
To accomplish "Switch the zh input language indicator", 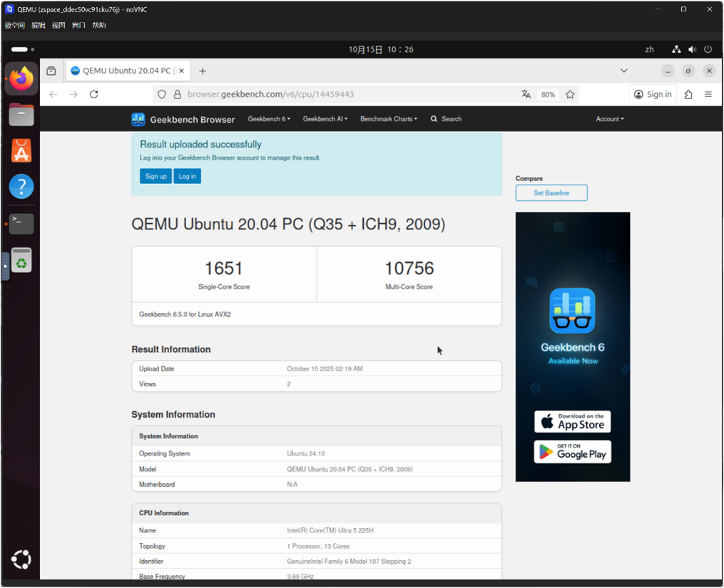I will point(649,49).
